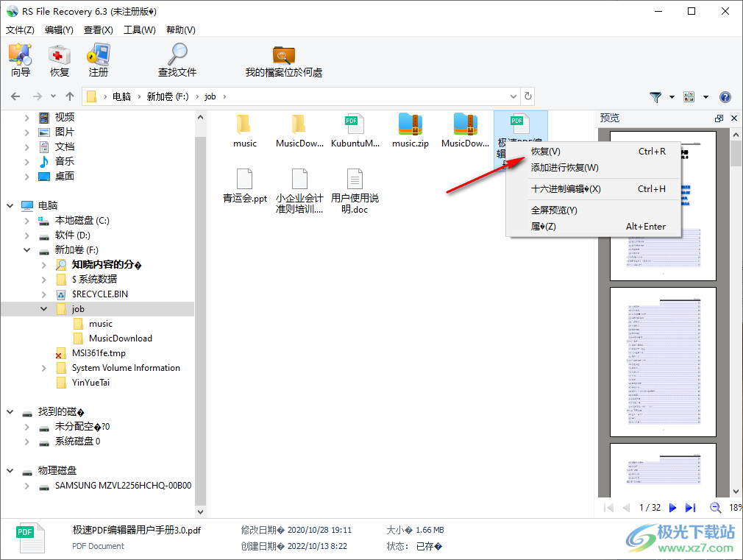Choose 添加进行恢复(W) in context menu
This screenshot has width=743, height=560.
[x=593, y=167]
